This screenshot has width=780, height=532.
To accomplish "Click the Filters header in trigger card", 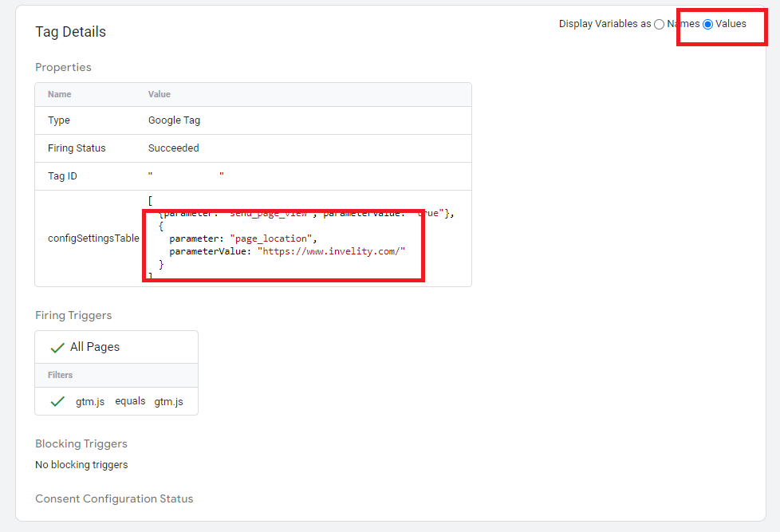I will coord(60,375).
